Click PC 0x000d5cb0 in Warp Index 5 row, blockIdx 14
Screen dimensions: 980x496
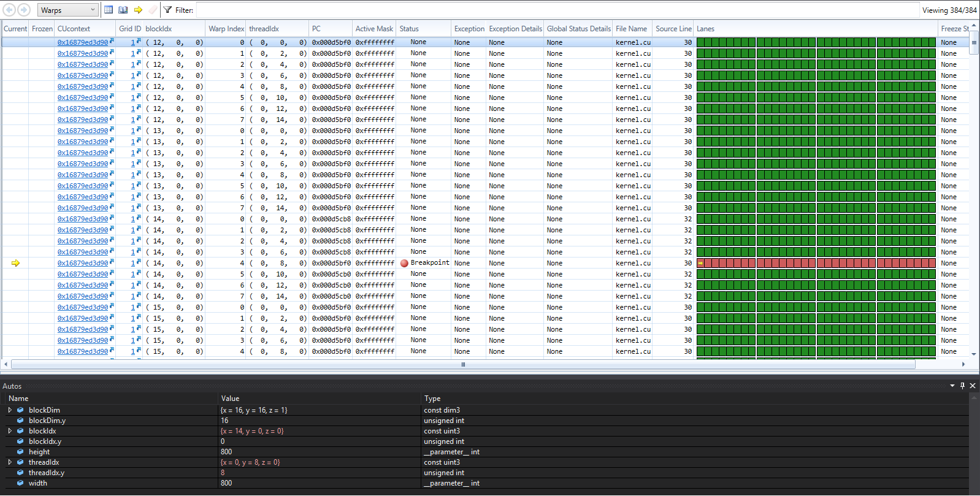click(x=331, y=274)
